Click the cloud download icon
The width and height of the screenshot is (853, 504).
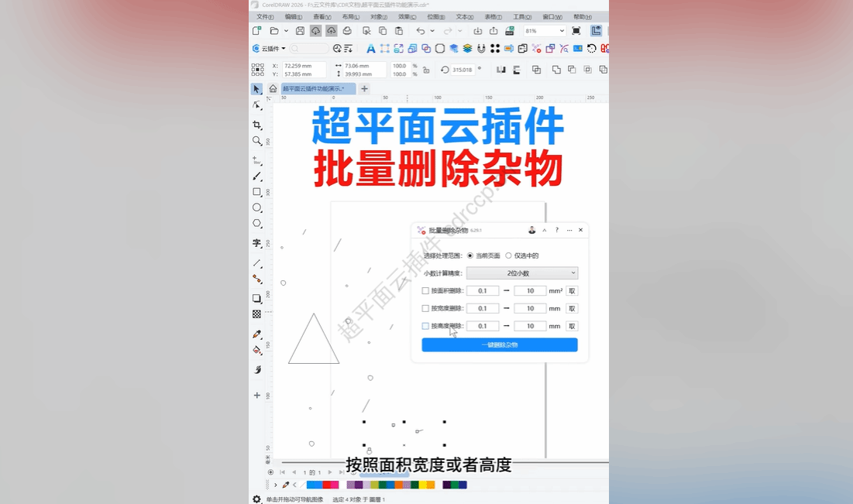pos(315,31)
